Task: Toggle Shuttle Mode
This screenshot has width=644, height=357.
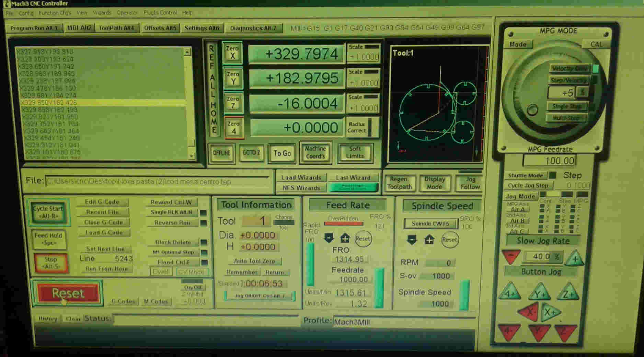Action: (525, 175)
